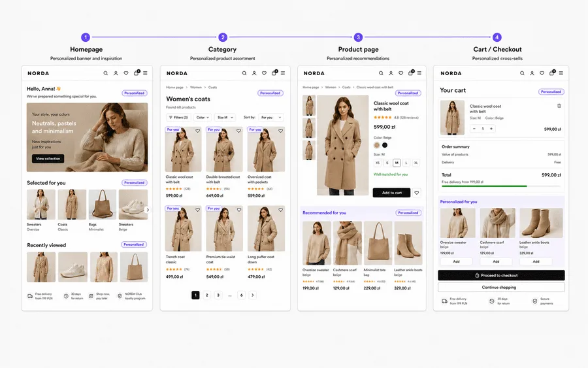Favorite the Premium tie-waist coat
Viewport: 588px width, 368px height.
239,210
